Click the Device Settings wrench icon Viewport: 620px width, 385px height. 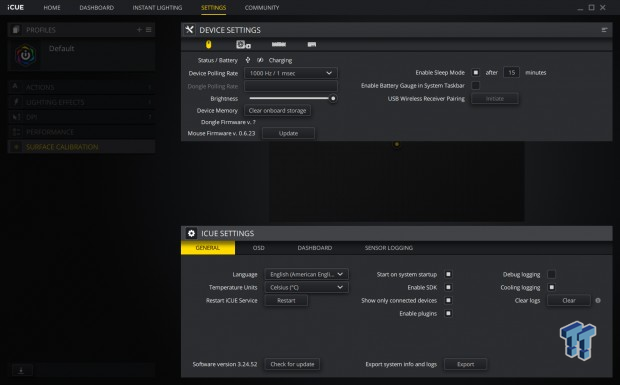[x=189, y=30]
